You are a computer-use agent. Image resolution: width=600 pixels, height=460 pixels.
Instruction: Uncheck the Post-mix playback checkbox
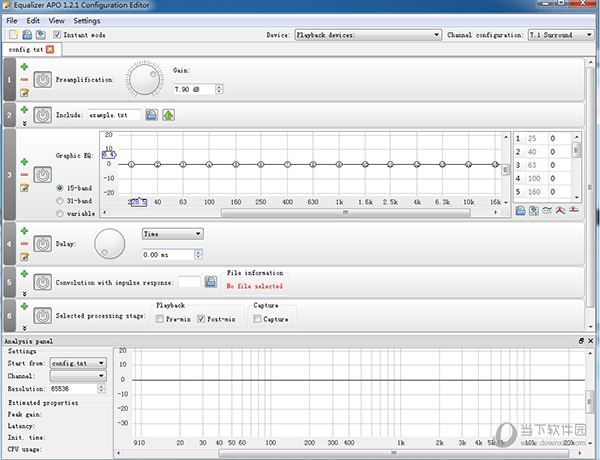click(201, 319)
